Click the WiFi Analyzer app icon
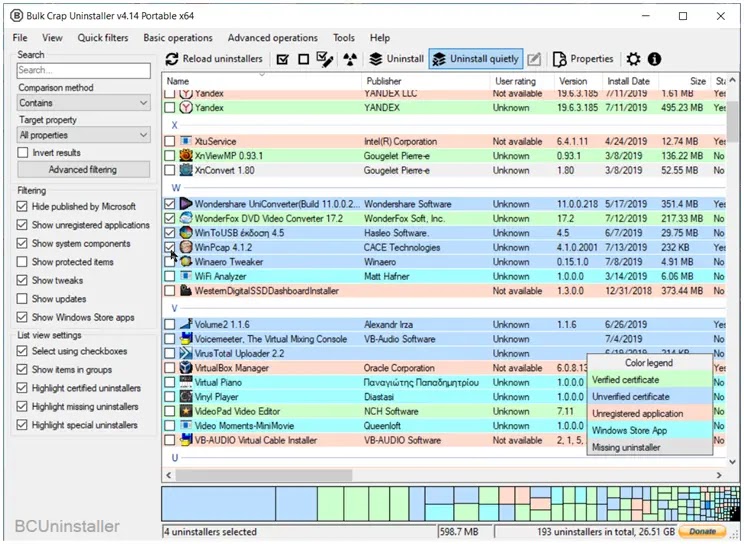The image size is (744, 544). click(x=186, y=276)
